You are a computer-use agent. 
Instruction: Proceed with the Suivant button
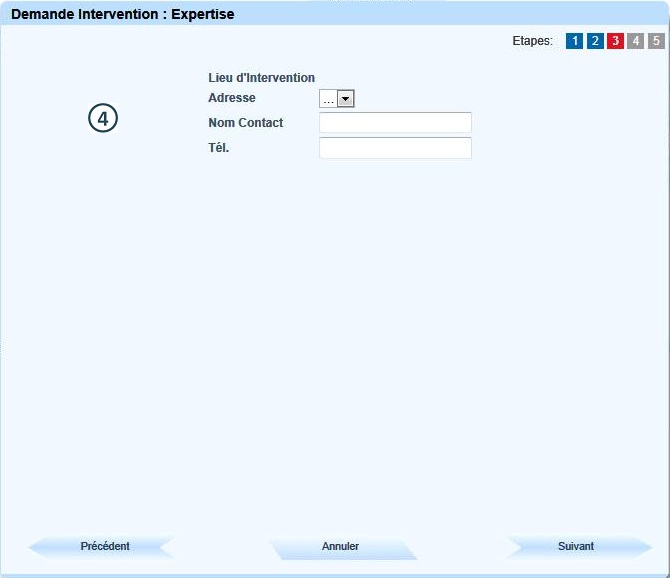point(576,547)
